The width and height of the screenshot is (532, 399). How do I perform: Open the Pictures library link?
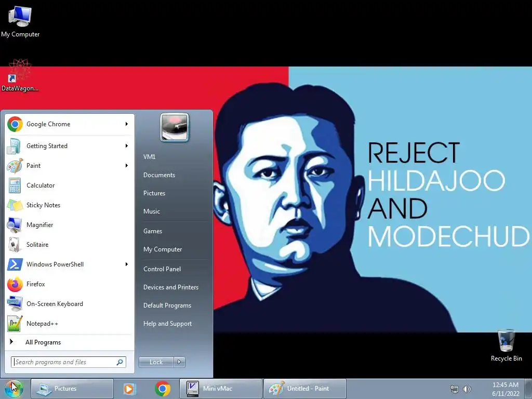[154, 193]
